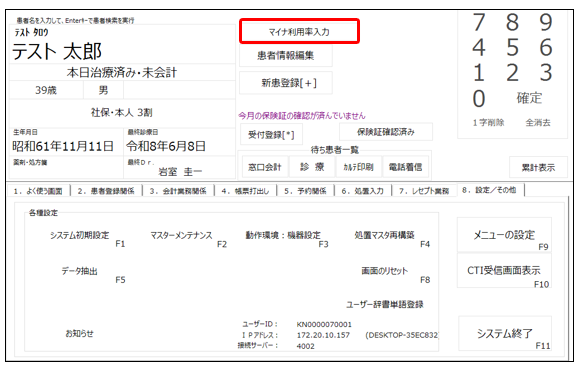This screenshot has height=372, width=581.
Task: Tap keypad digit 0
Action: (479, 99)
